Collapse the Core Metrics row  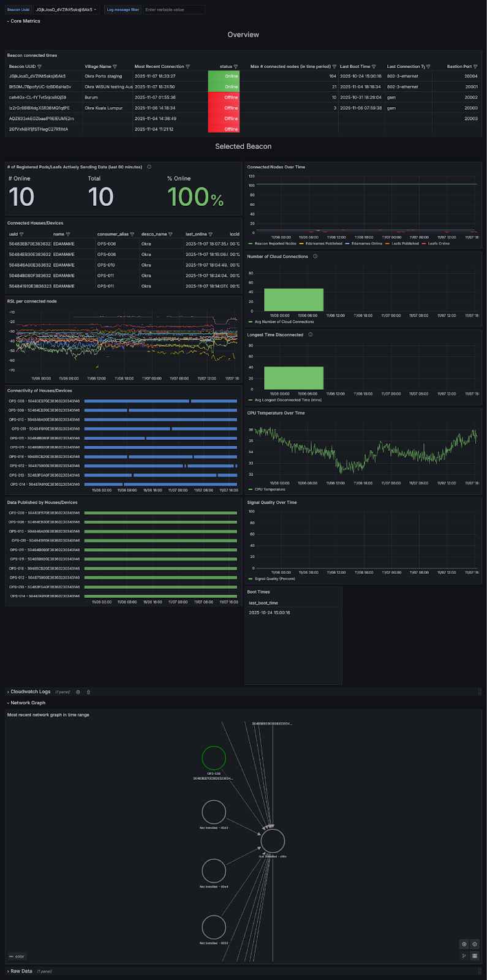(x=25, y=21)
